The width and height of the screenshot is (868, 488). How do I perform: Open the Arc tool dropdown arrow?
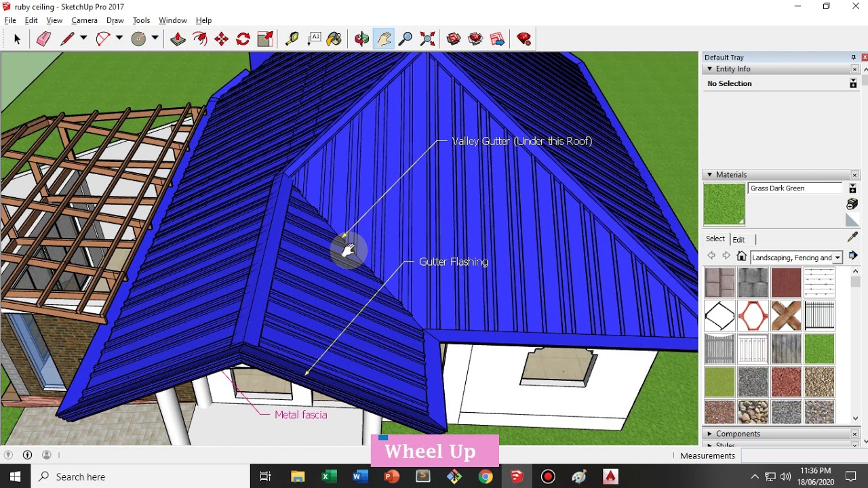pos(119,39)
